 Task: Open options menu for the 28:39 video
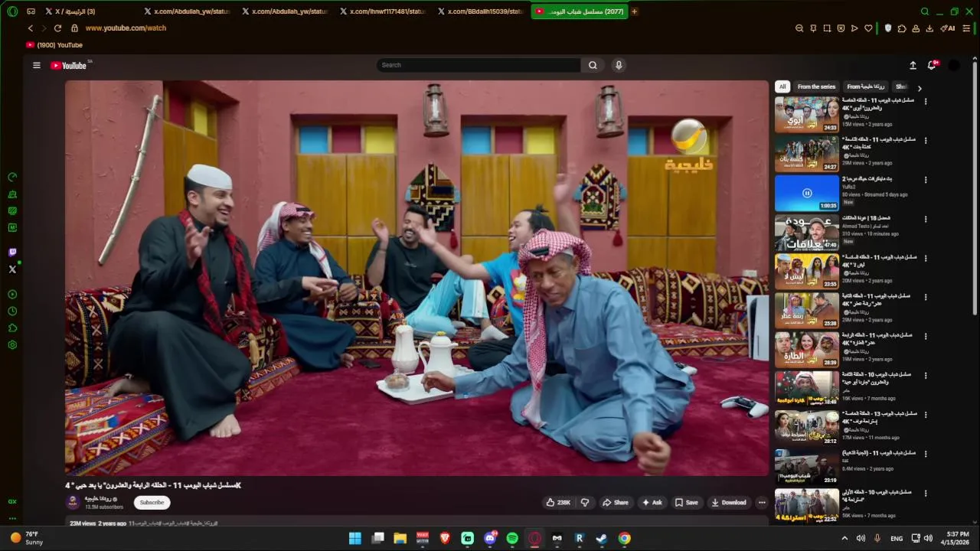tap(926, 336)
